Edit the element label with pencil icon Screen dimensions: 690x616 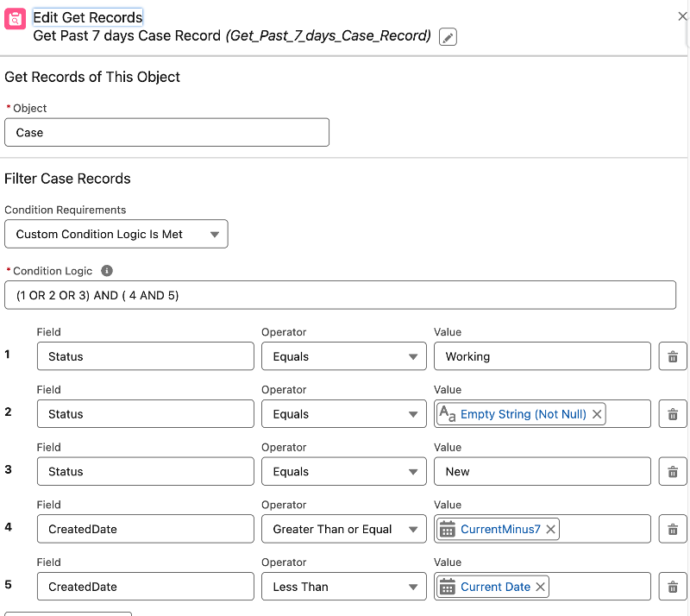pyautogui.click(x=448, y=37)
